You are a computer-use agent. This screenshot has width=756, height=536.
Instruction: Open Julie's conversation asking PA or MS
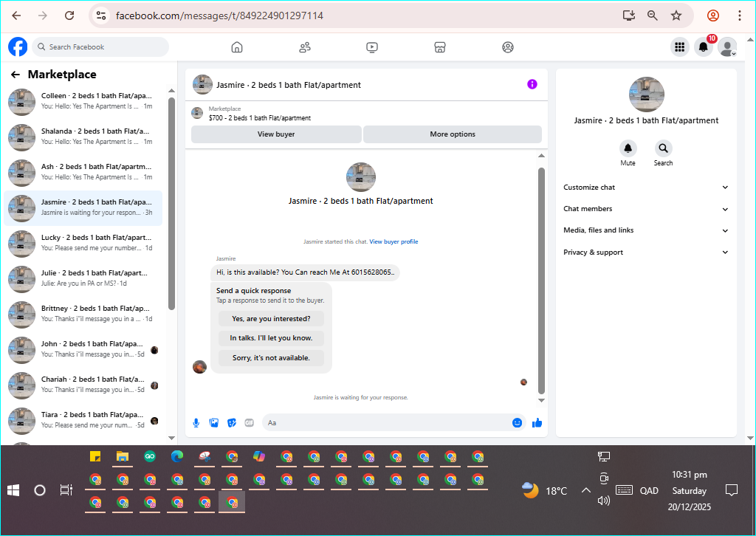point(83,278)
